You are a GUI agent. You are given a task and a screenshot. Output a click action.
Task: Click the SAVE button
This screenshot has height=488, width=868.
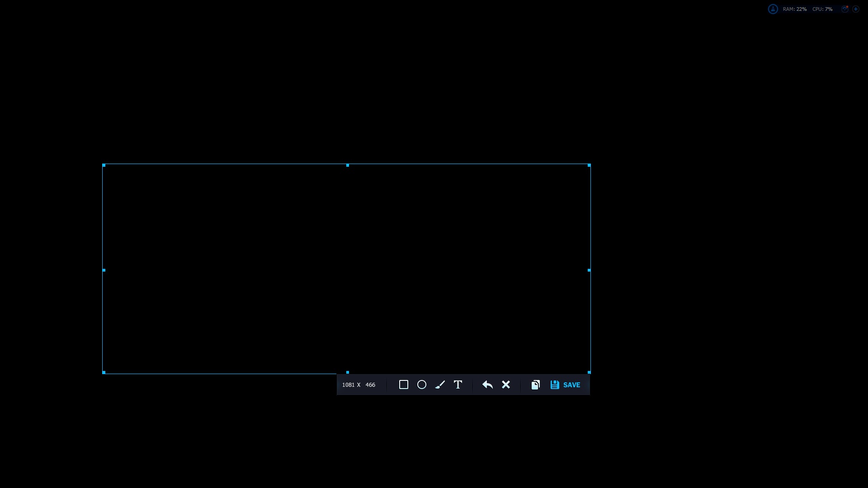click(x=566, y=385)
